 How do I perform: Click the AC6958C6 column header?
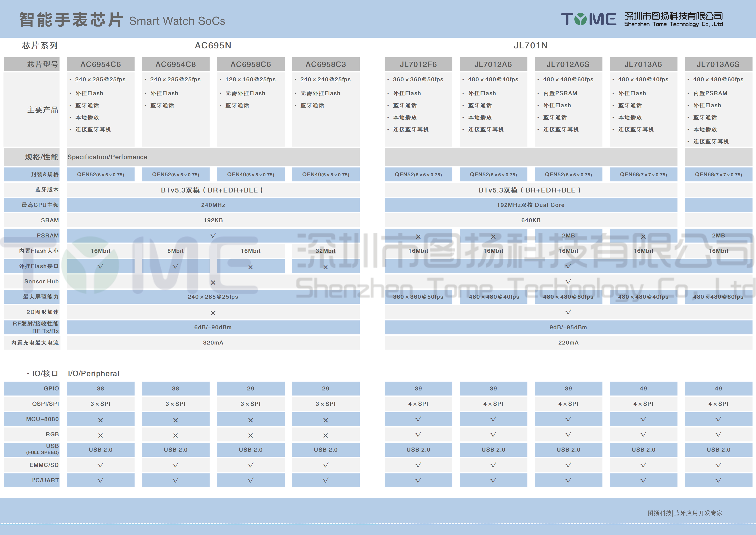coord(251,64)
